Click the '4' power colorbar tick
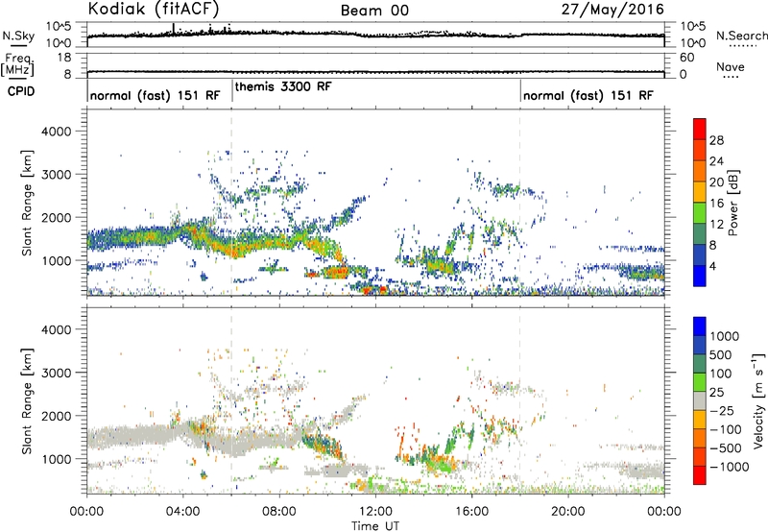Viewport: 768px width, 532px height. point(712,266)
